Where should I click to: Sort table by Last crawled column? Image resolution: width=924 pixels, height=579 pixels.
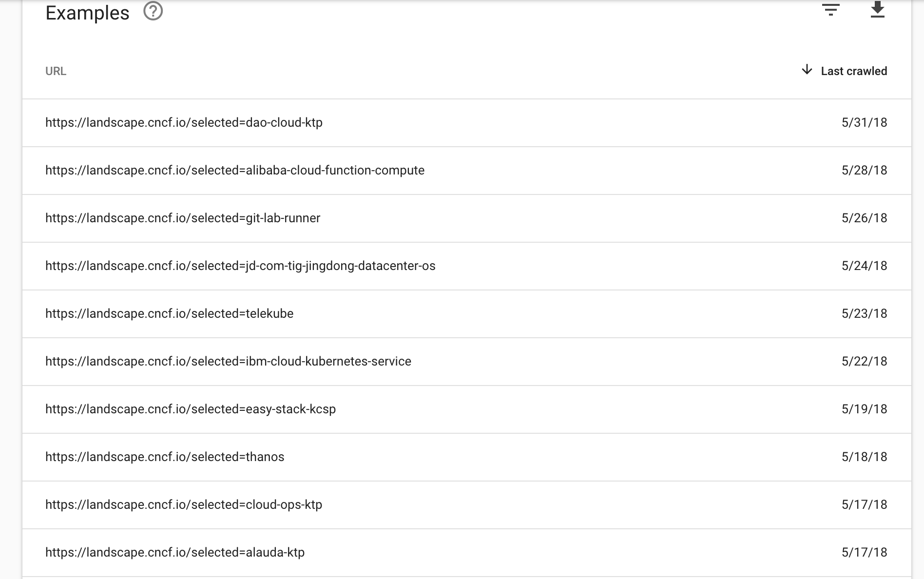pos(854,71)
